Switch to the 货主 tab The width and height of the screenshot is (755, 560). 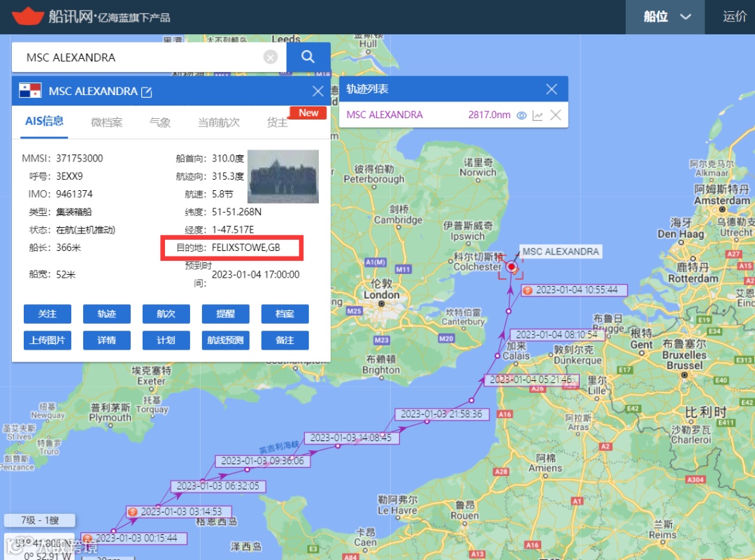pos(278,122)
